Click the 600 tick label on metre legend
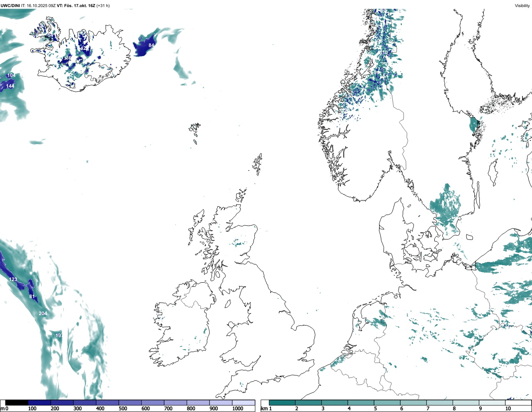The image size is (532, 412). (x=145, y=409)
